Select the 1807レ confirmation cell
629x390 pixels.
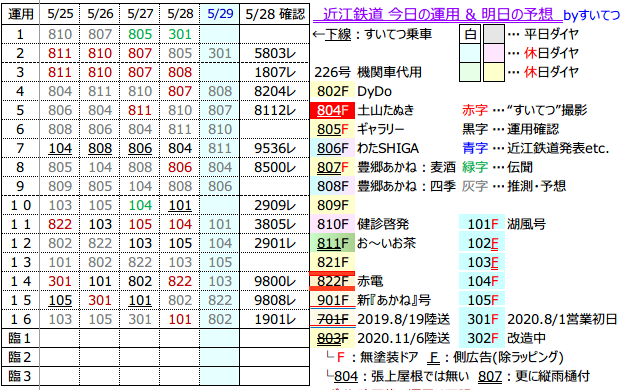click(275, 72)
